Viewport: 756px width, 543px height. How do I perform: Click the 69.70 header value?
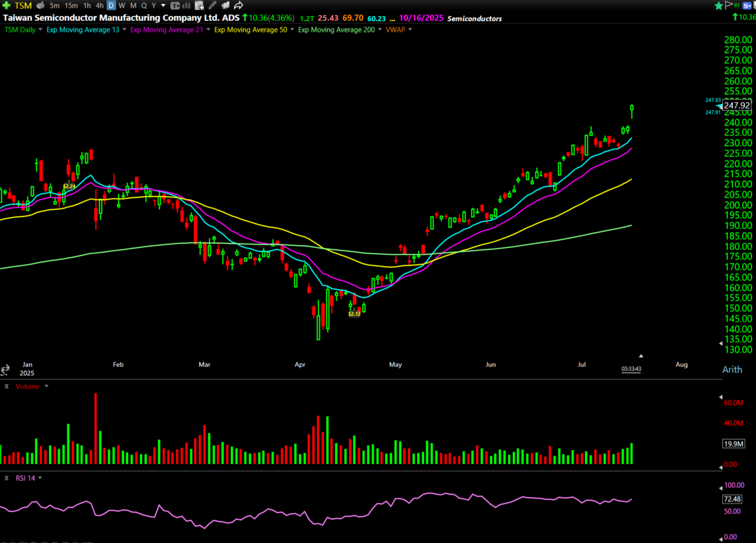353,18
